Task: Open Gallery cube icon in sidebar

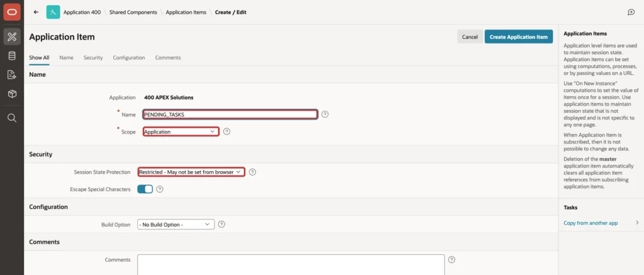Action: (12, 94)
